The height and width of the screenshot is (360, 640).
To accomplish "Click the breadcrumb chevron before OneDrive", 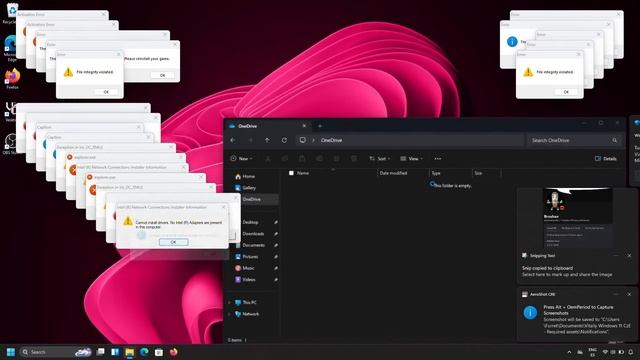I will [313, 140].
